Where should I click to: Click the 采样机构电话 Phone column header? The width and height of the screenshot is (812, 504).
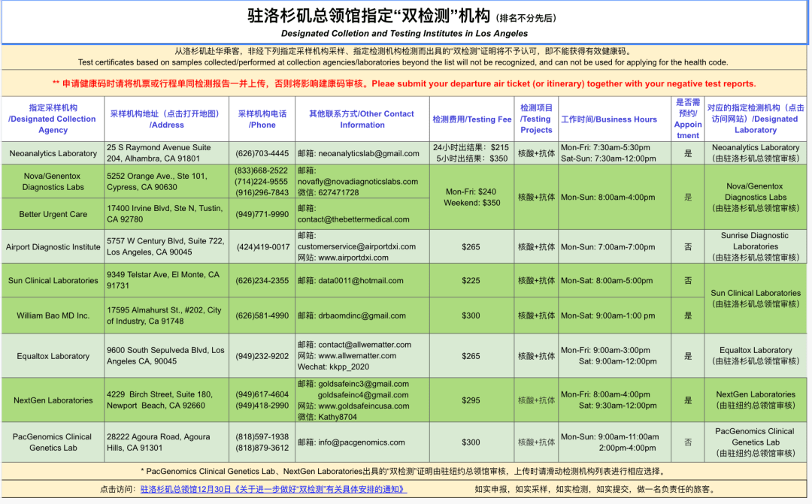point(262,119)
